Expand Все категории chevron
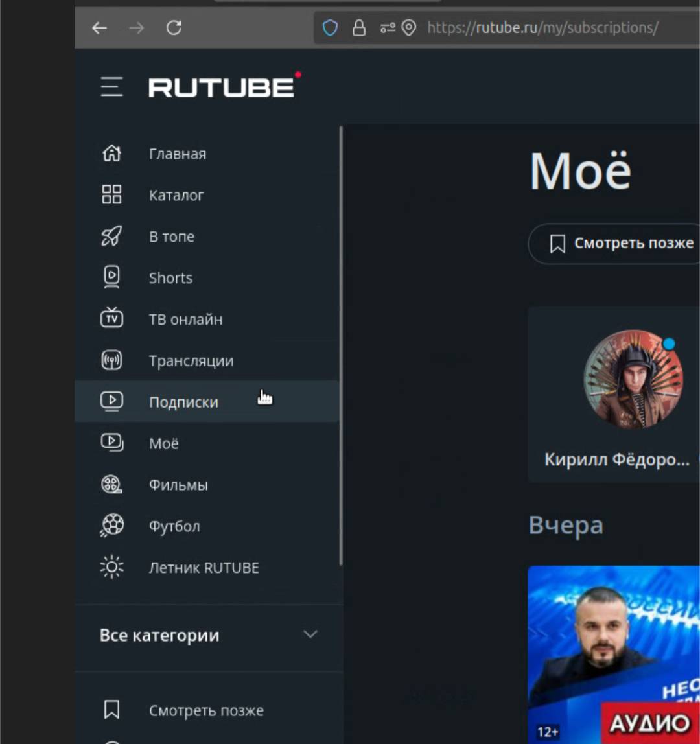 click(x=310, y=634)
